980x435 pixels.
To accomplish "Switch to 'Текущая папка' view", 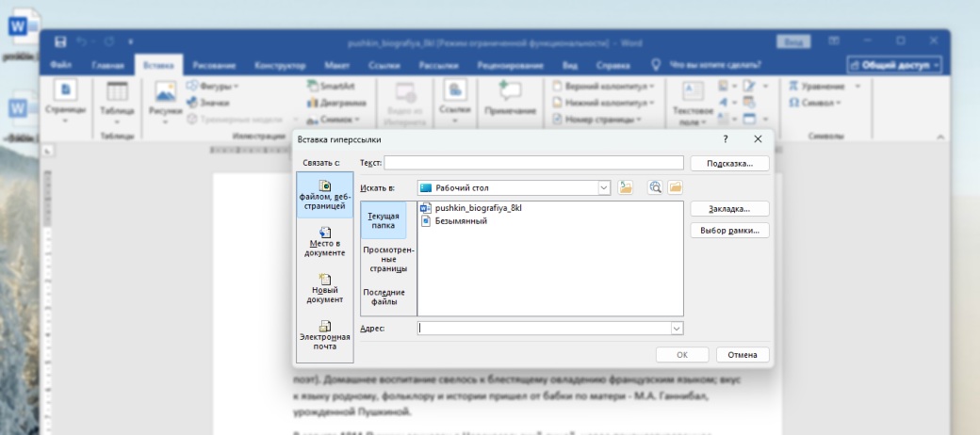I will (384, 220).
